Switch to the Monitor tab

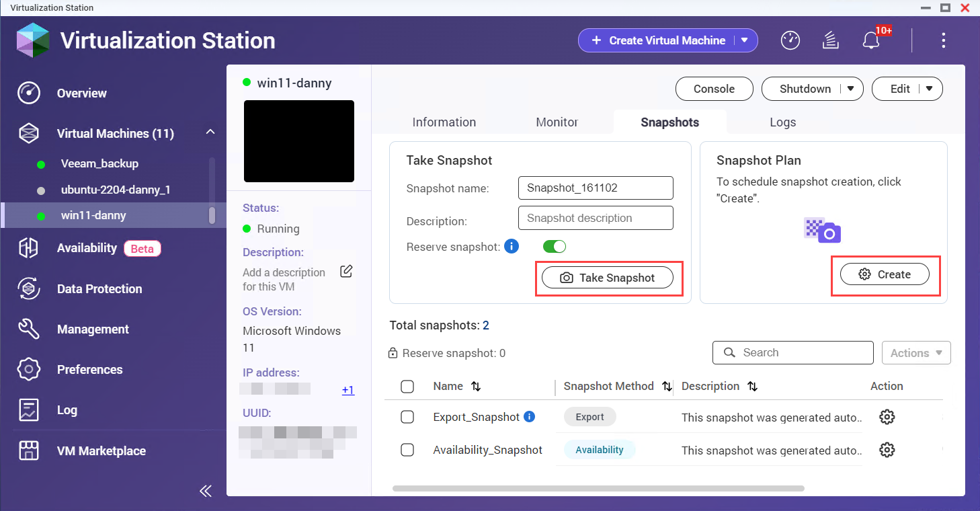coord(557,122)
